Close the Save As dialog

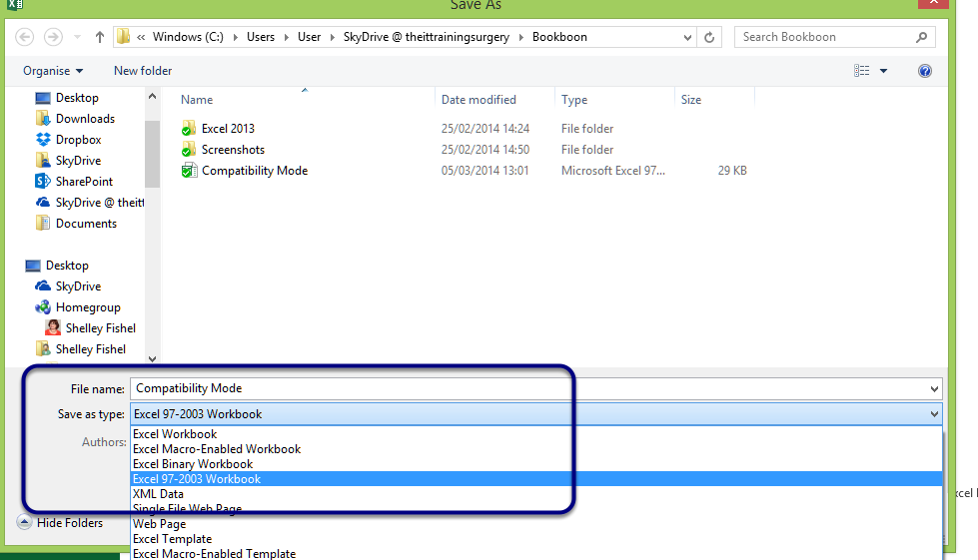[934, 3]
